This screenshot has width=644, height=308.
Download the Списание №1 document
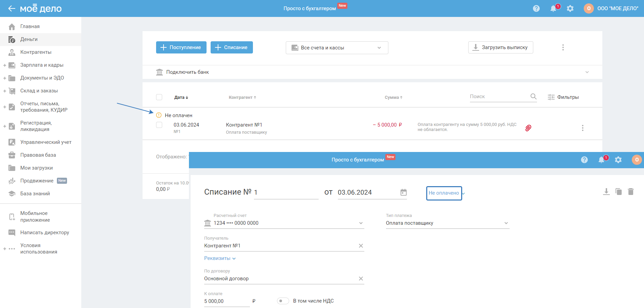606,192
